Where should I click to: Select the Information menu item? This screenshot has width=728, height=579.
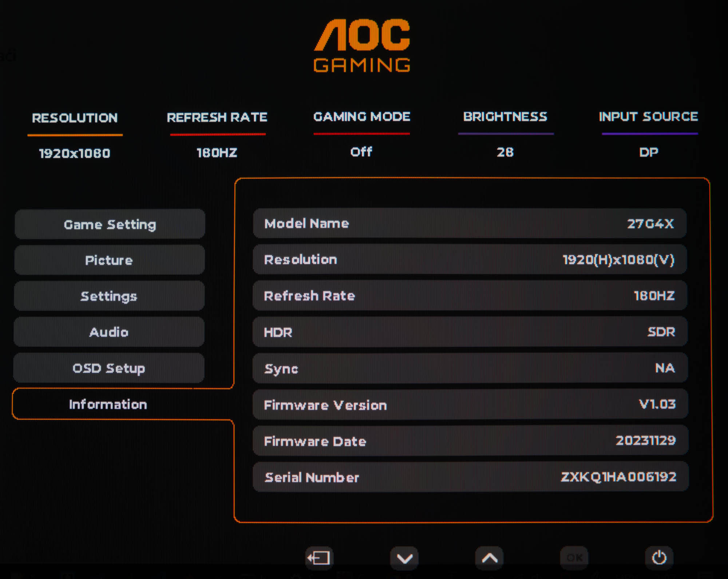coord(108,404)
